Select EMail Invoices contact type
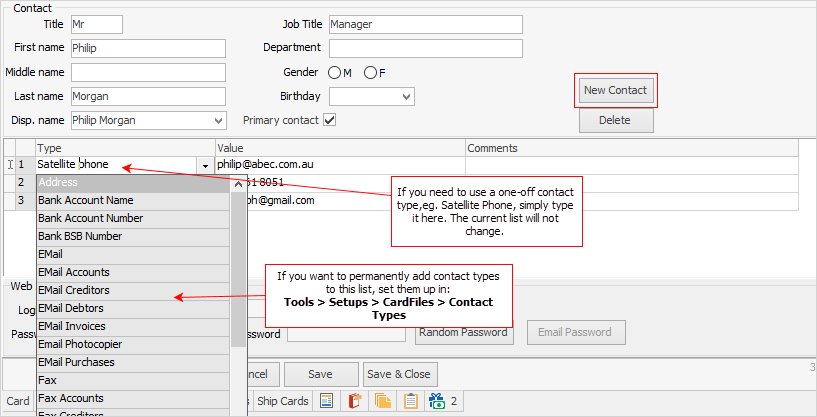This screenshot has height=417, width=817. tap(133, 326)
